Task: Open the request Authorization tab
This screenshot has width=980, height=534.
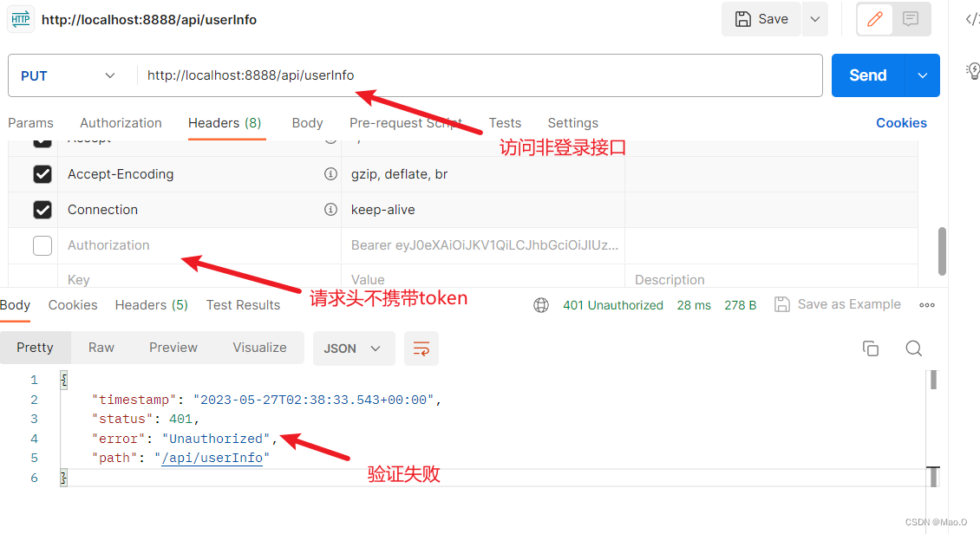Action: pos(121,123)
